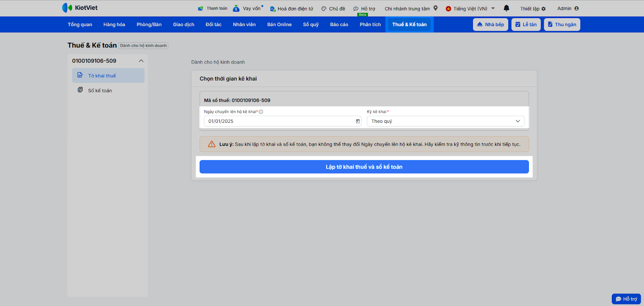The width and height of the screenshot is (644, 306).
Task: Open the Nhân viên menu
Action: point(244,25)
